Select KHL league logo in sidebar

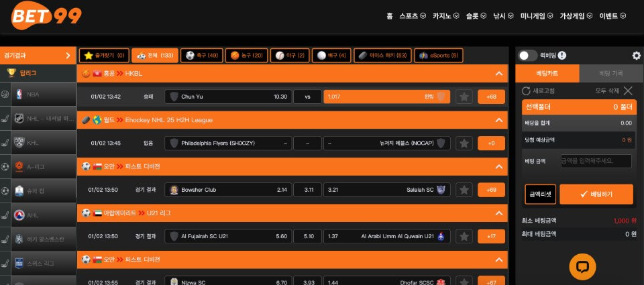coord(19,142)
